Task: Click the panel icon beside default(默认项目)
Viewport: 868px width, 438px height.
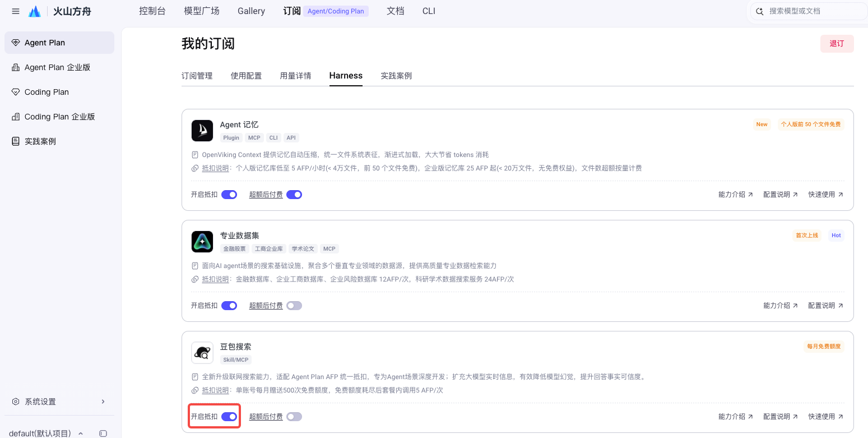Action: point(103,434)
